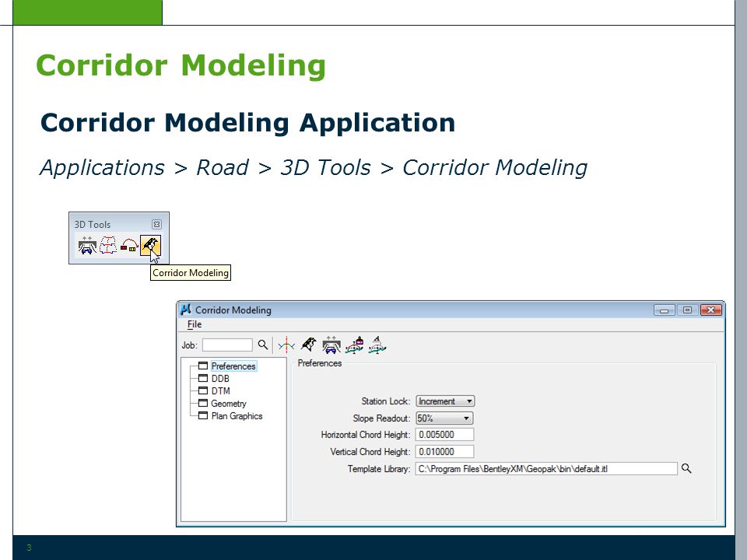Click the 'Vertical Chord Height:' label
Screen dimensions: 747x560
[x=370, y=451]
